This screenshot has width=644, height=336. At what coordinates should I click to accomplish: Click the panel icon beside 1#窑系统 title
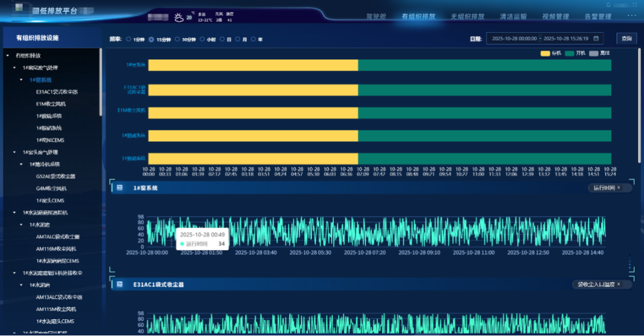coord(119,188)
